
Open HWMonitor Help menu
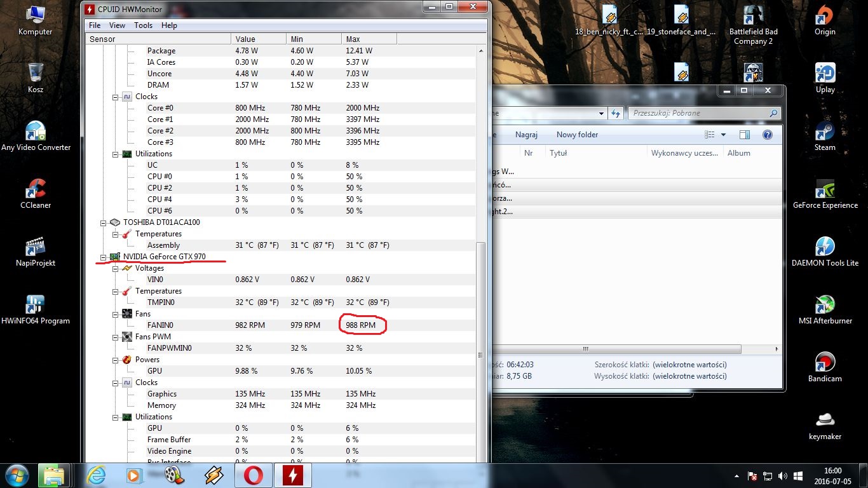(x=169, y=25)
